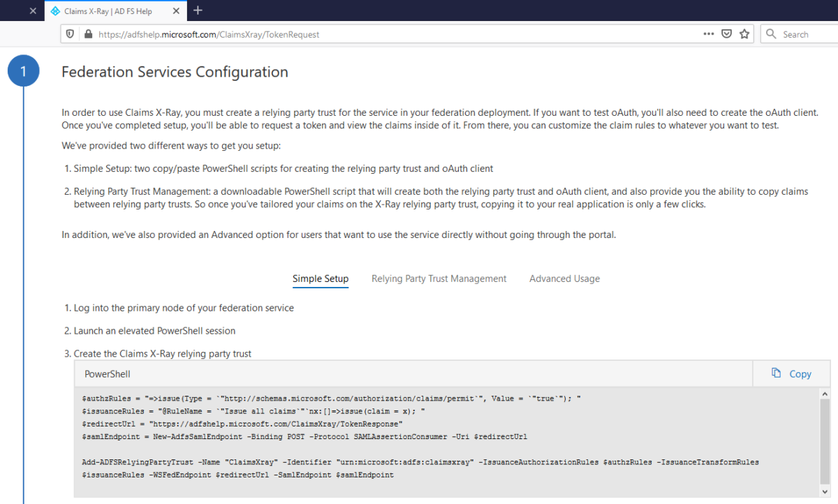
Task: Click the copy icon beside PowerShell script
Action: coord(776,373)
